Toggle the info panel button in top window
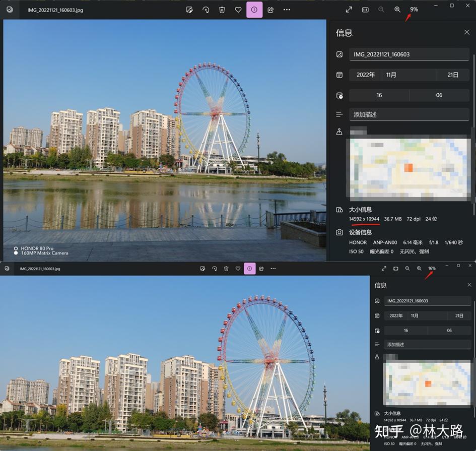Image resolution: width=476 pixels, height=451 pixels. [254, 10]
